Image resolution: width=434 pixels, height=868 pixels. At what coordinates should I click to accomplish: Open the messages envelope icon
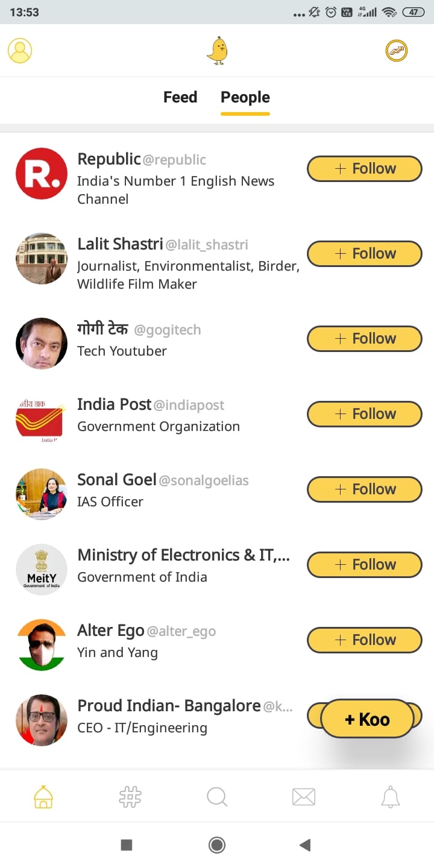pos(304,797)
